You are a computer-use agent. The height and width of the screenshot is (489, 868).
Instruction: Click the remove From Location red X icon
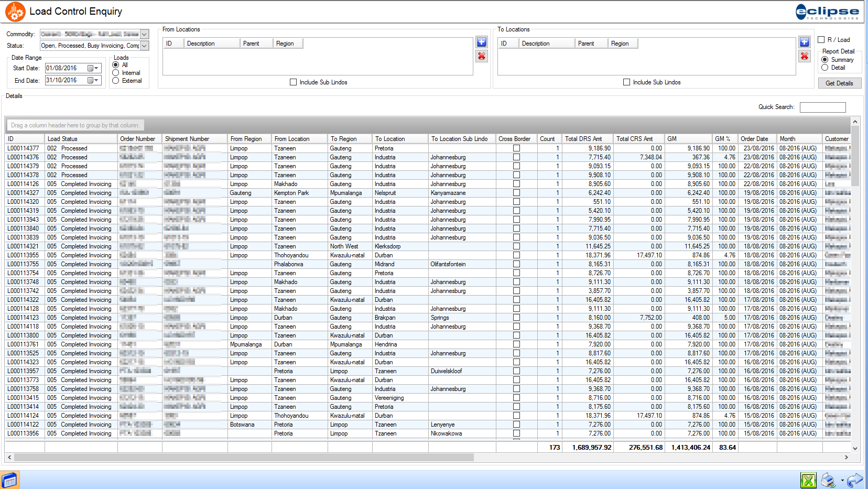[481, 56]
